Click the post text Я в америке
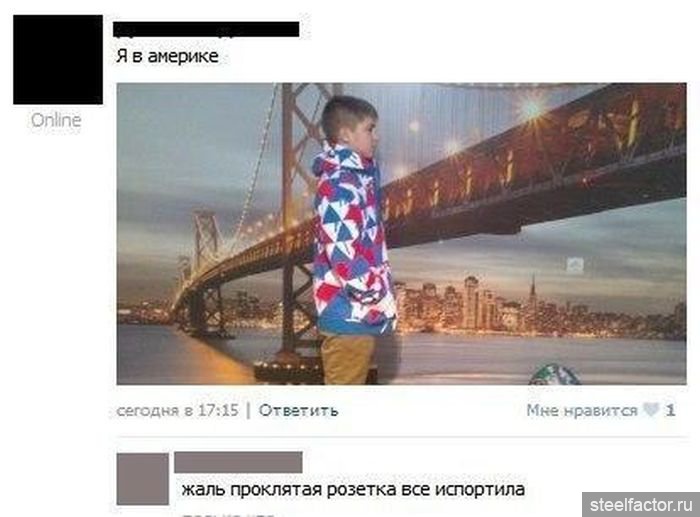Screen dimensions: 700x517 coord(167,56)
